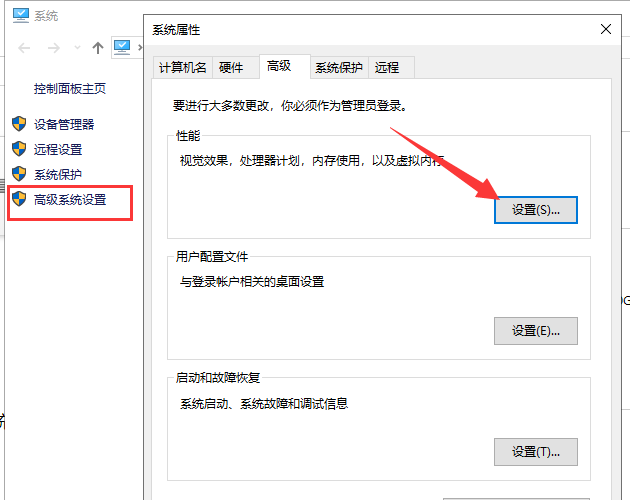630x500 pixels.
Task: Open the 远程 tab
Action: point(387,67)
